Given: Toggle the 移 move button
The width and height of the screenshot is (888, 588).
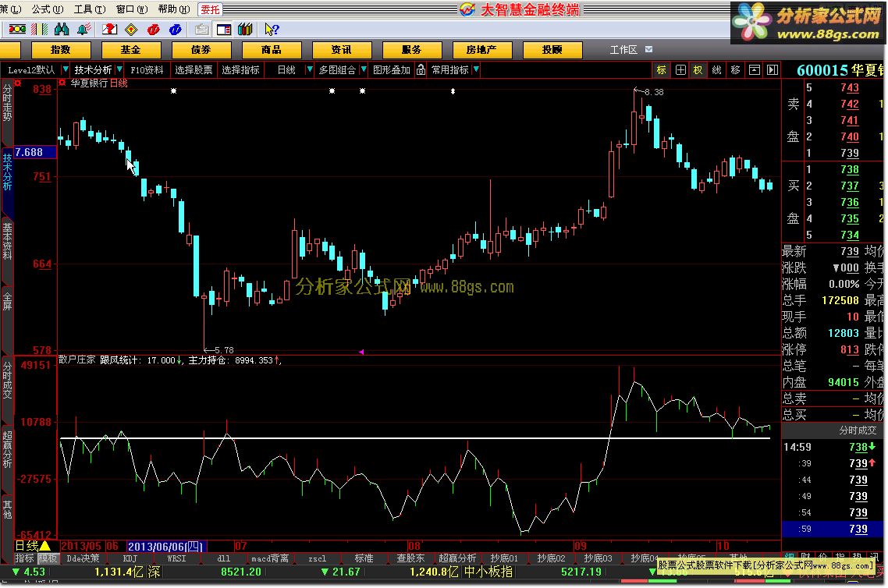Looking at the screenshot, I should tap(736, 69).
